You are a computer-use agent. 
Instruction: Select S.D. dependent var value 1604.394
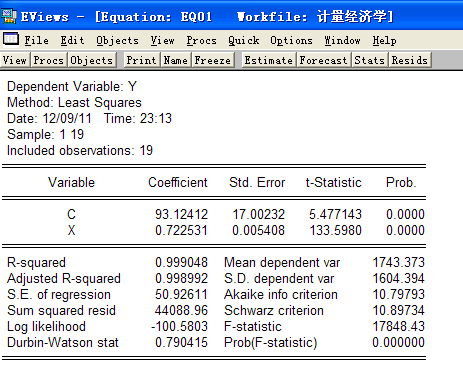point(399,278)
